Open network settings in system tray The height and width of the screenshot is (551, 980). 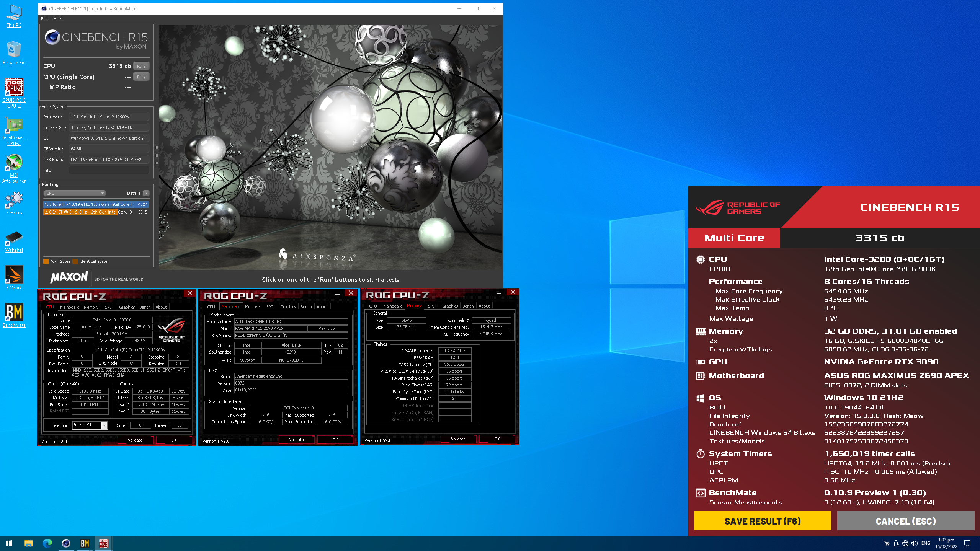(905, 543)
